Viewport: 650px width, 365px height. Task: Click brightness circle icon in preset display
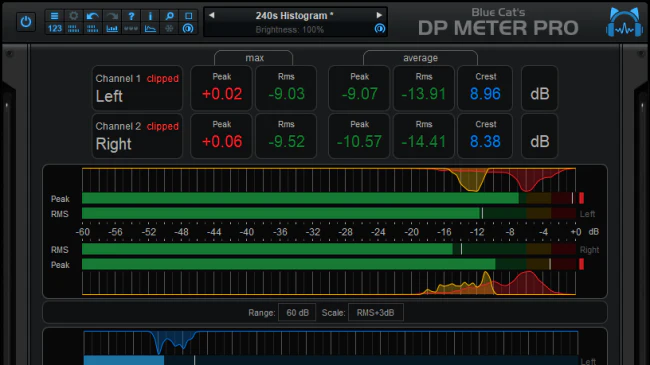pos(380,29)
